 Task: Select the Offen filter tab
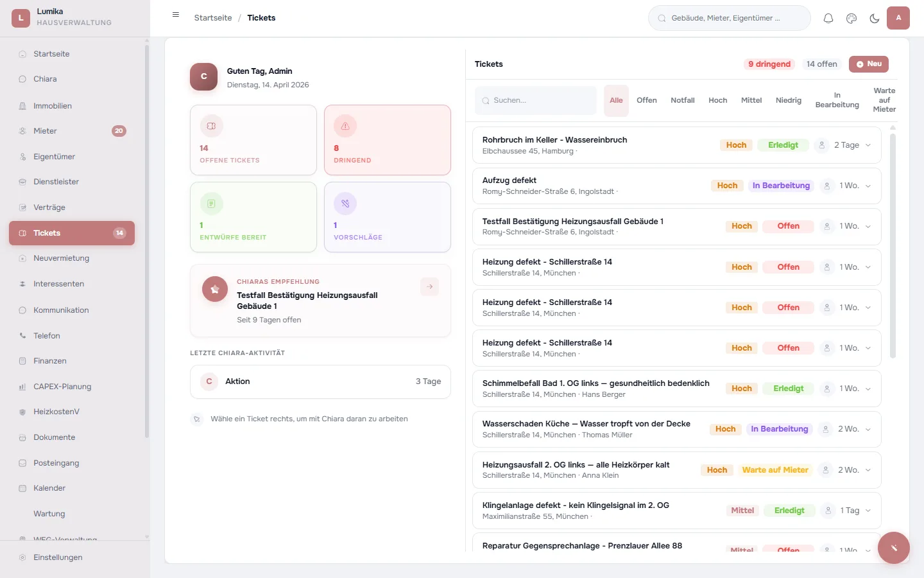(647, 100)
